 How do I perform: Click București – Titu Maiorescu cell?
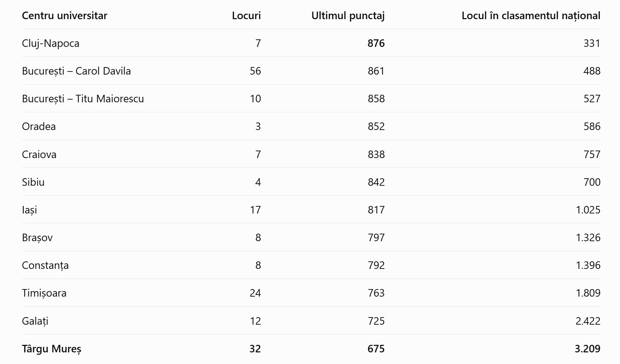tap(83, 99)
